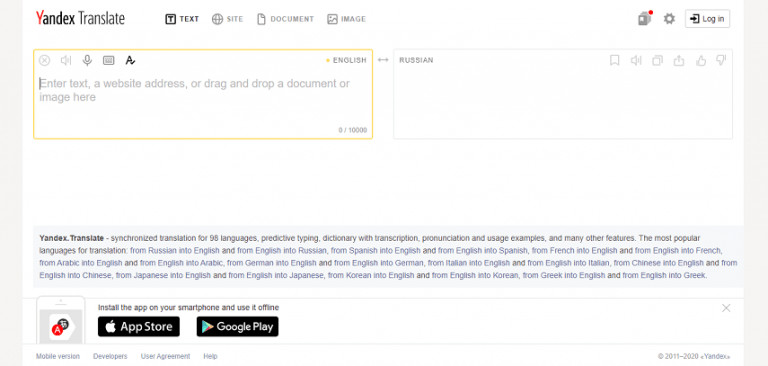Open 'from English into Spanish' link
768x366 pixels.
point(482,250)
